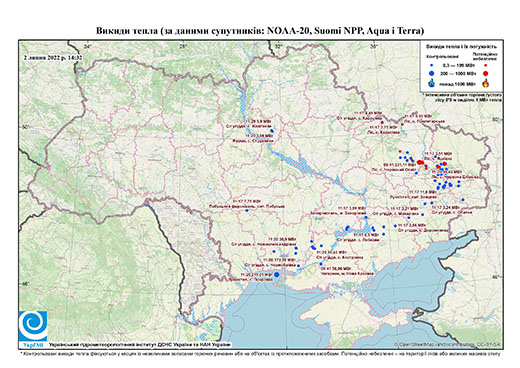Image resolution: width=520 pixels, height=368 pixels.
Task: Click the large red legend circle
Action: (486, 73)
